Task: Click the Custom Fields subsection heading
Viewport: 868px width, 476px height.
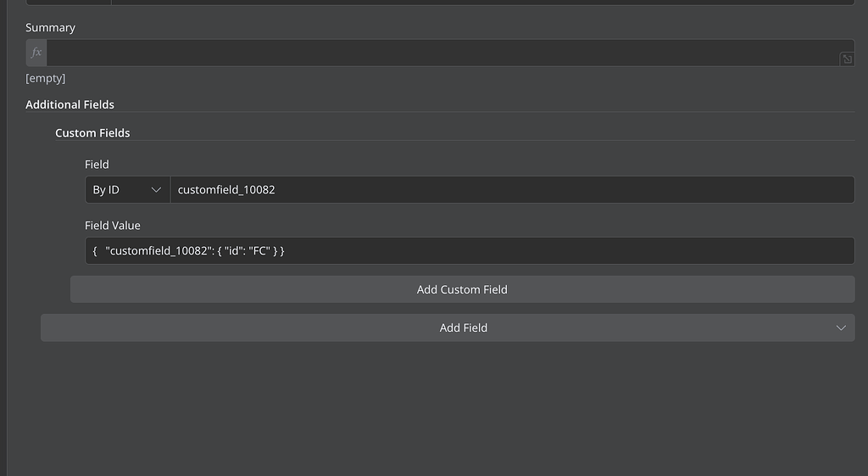Action: pyautogui.click(x=92, y=133)
